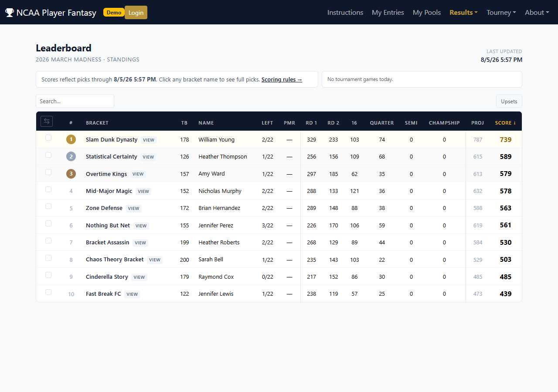
Task: Open the Upsets view
Action: coord(509,101)
